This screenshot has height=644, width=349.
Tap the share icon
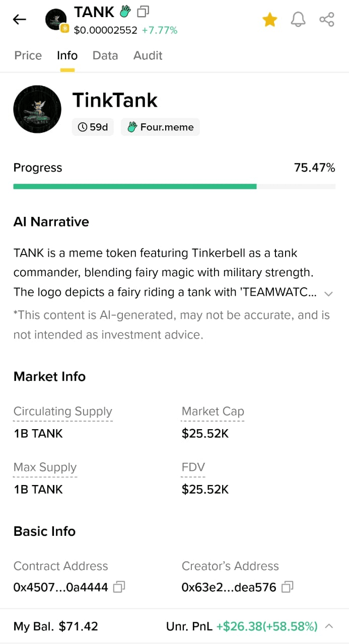(x=327, y=20)
